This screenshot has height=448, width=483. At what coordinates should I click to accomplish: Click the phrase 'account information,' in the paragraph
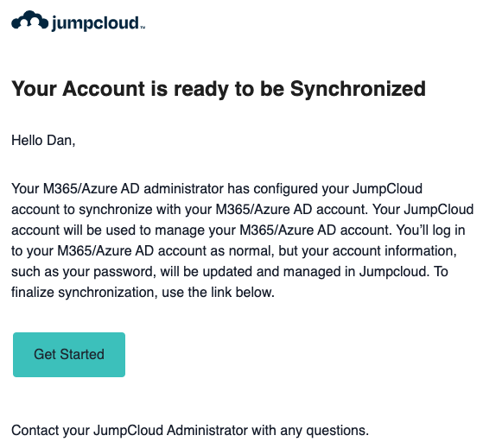click(395, 251)
